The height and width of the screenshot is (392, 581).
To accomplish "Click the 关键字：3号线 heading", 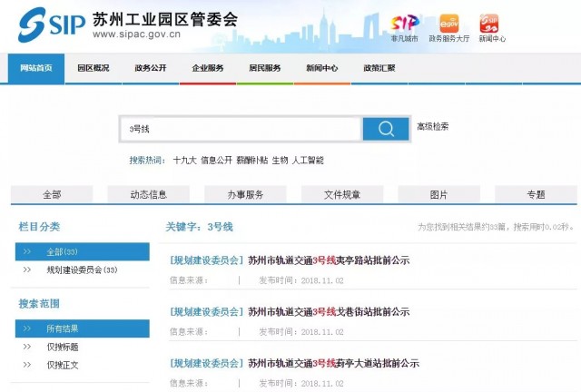I will 199,227.
